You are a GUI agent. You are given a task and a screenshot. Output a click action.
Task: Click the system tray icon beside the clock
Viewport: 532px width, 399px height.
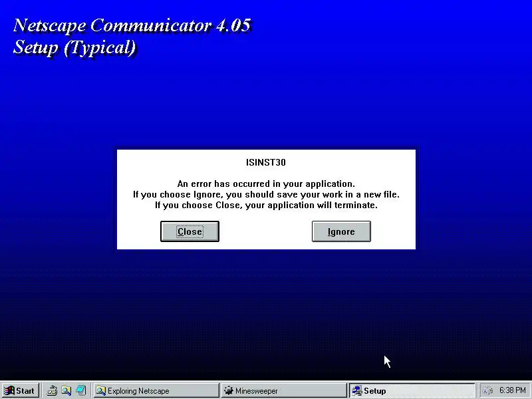point(488,391)
